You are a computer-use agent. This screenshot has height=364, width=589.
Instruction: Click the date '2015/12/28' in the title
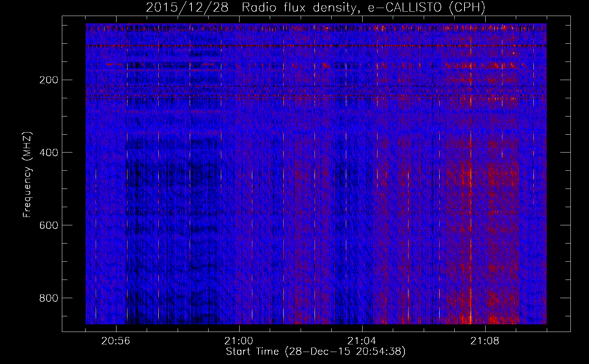click(187, 8)
